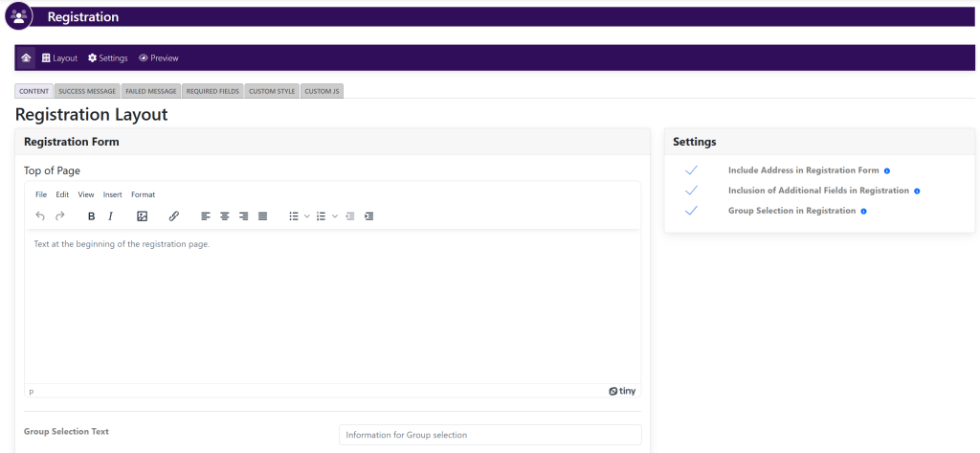The image size is (980, 453).
Task: Click the Group Selection Text input field
Action: point(490,435)
